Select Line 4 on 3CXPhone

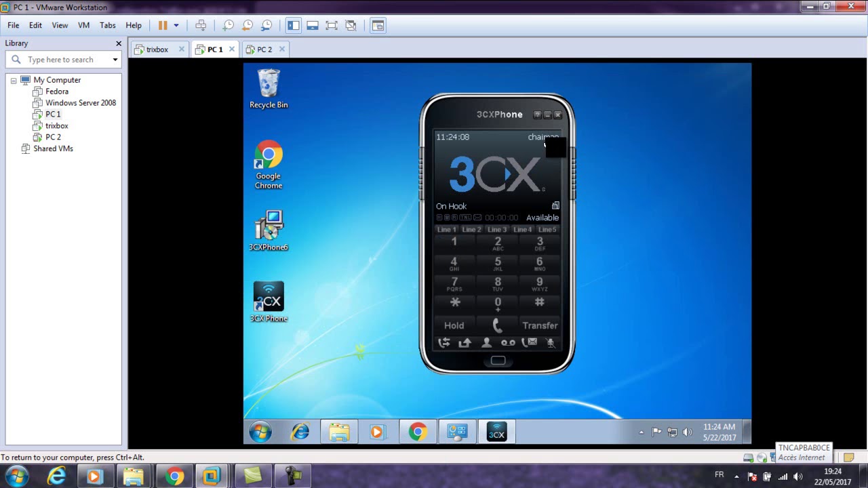point(522,230)
